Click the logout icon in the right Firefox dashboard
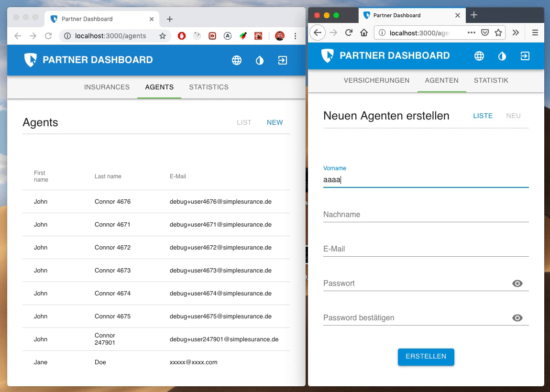 point(525,56)
